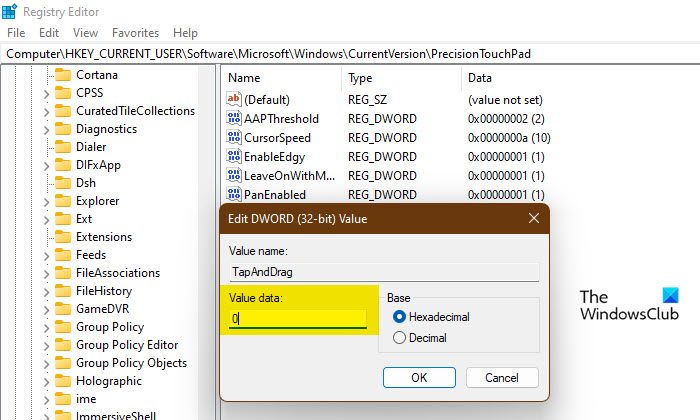700x420 pixels.
Task: Select the Cortana folder icon
Action: (x=63, y=75)
